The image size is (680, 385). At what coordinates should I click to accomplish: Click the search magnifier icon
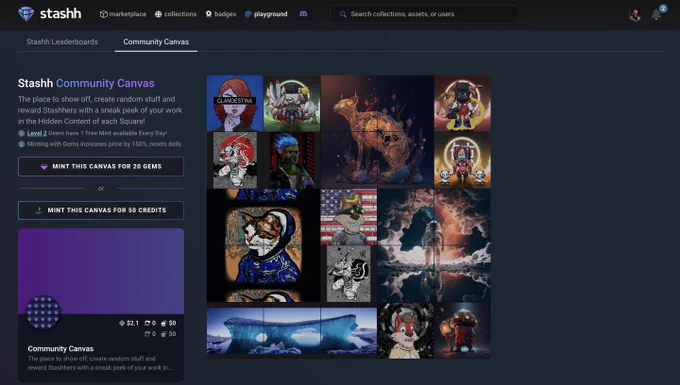343,14
